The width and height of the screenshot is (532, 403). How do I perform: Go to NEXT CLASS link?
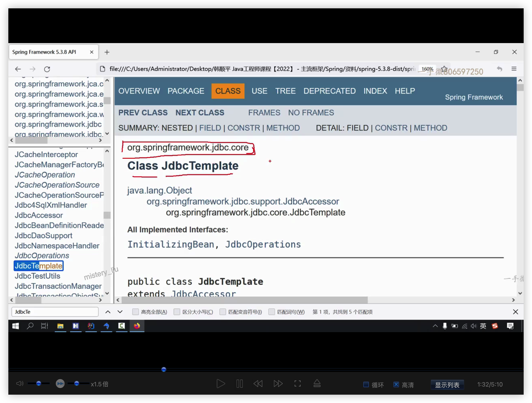[200, 113]
